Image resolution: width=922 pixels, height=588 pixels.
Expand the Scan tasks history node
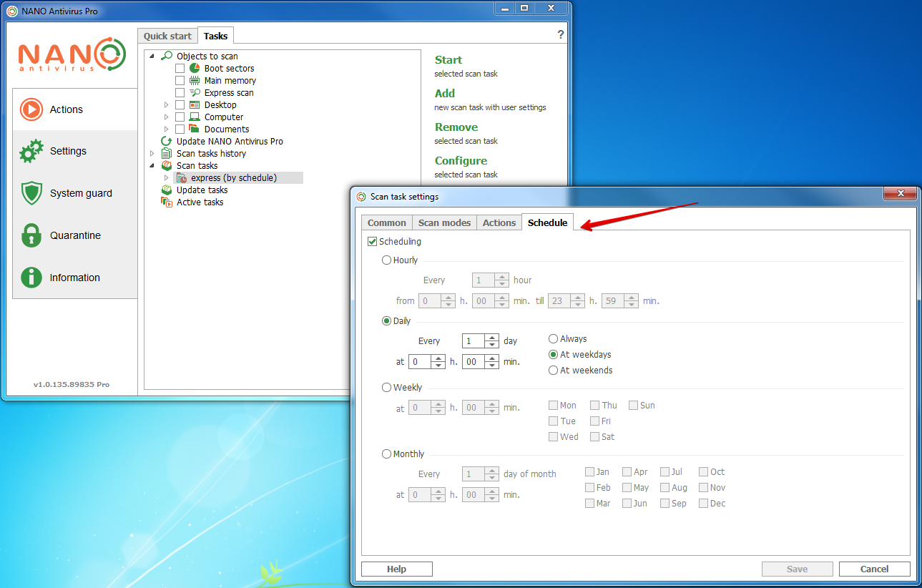coord(152,154)
